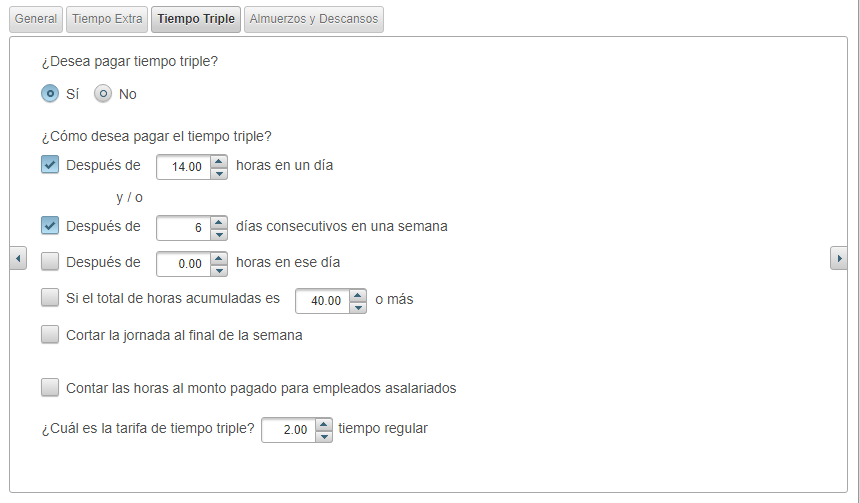Enable 'Cortar la jornada al final de la semana'
Image resolution: width=860 pixels, height=503 pixels.
tap(50, 335)
